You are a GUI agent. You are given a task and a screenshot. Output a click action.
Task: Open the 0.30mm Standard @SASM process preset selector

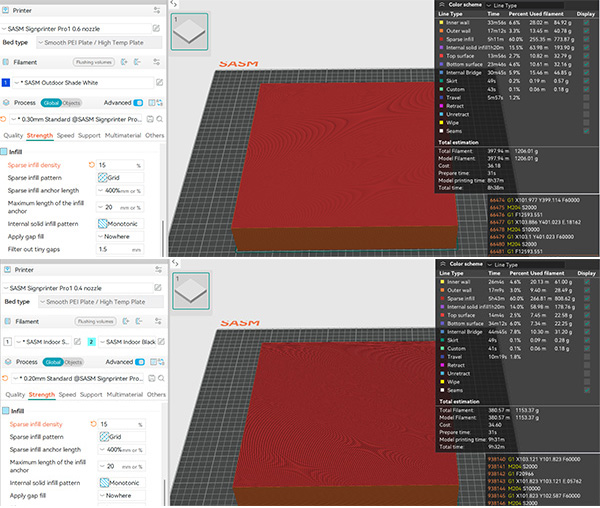76,119
